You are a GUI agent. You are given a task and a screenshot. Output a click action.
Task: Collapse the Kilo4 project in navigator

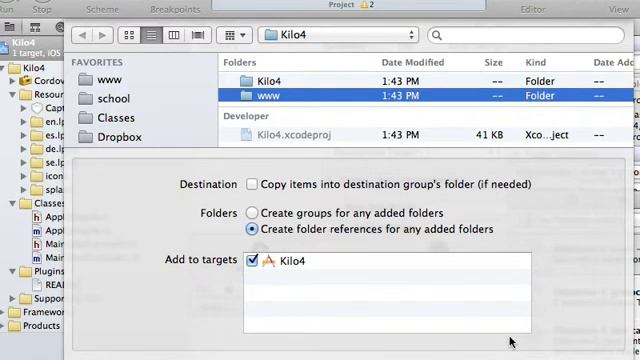tap(2, 68)
